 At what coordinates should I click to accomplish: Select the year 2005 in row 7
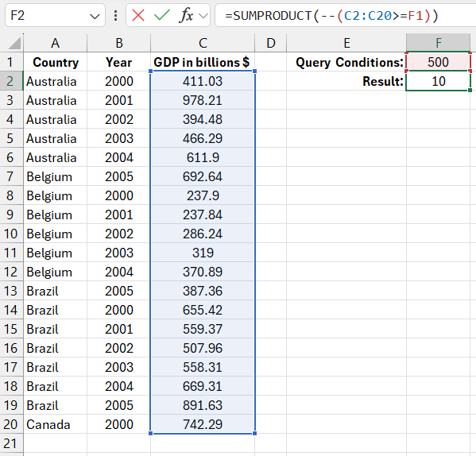pyautogui.click(x=118, y=176)
